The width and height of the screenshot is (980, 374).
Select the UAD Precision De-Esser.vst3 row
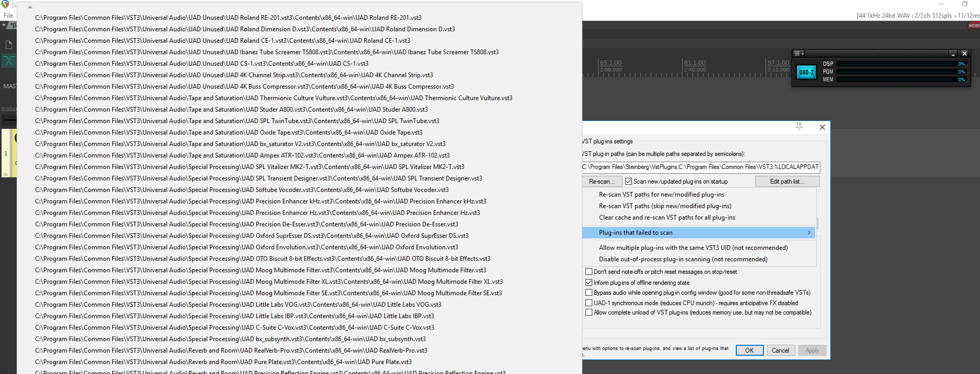pos(299,224)
